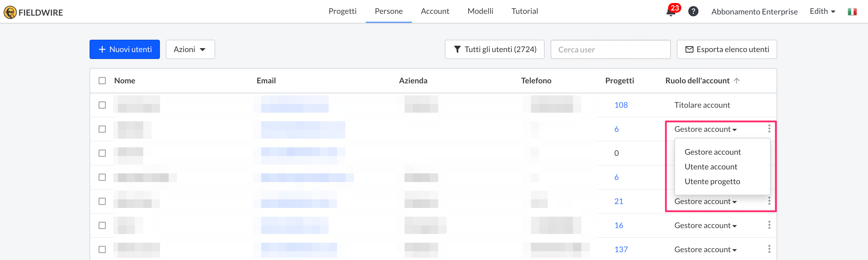Screen dimensions: 868x260
Task: Check the row with 16 projects
Action: [102, 225]
